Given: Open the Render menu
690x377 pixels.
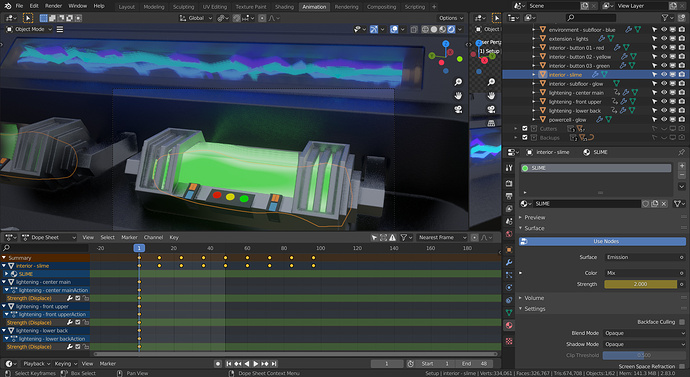Looking at the screenshot, I should [53, 6].
